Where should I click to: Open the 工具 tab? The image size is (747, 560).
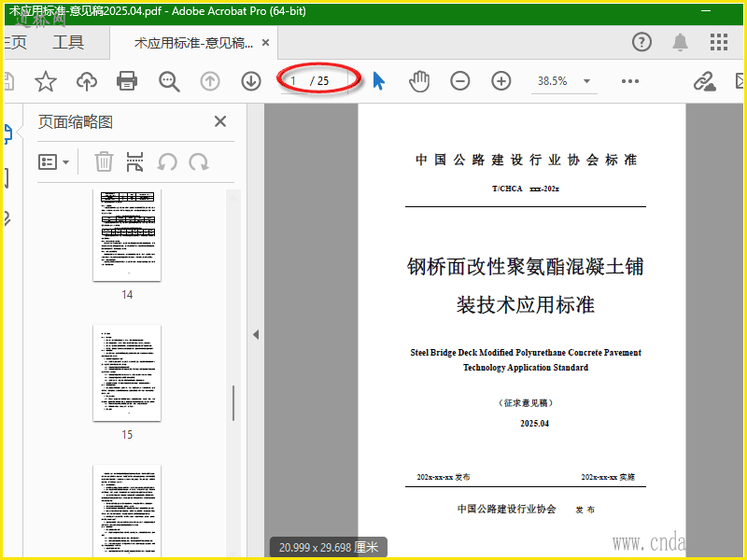68,42
